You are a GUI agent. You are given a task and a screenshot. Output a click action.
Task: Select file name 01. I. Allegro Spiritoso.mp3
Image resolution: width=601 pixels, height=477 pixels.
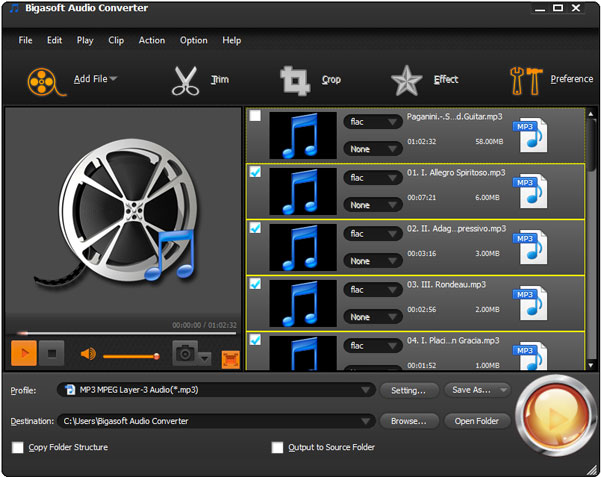[456, 173]
